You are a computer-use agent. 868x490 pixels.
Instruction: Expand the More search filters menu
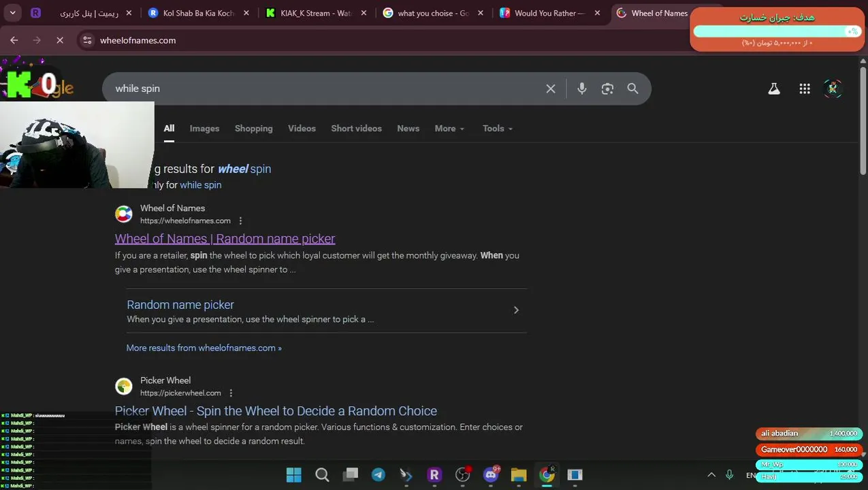point(449,129)
